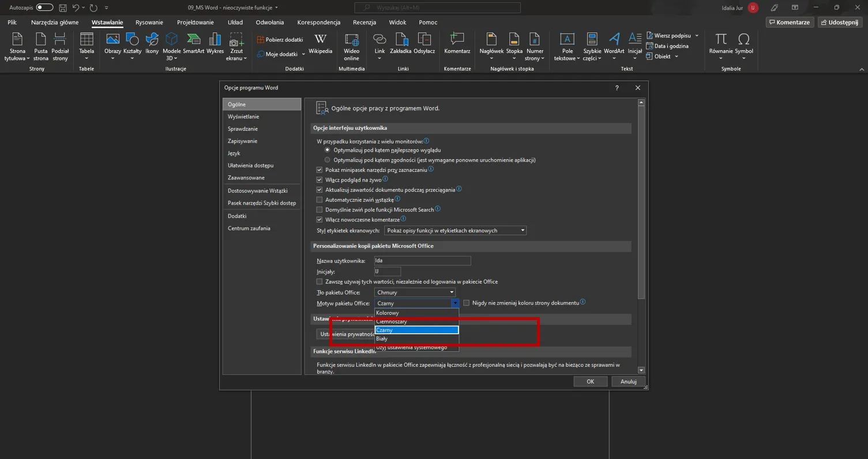Open the Zaawansowane options category
868x459 pixels.
(x=246, y=178)
